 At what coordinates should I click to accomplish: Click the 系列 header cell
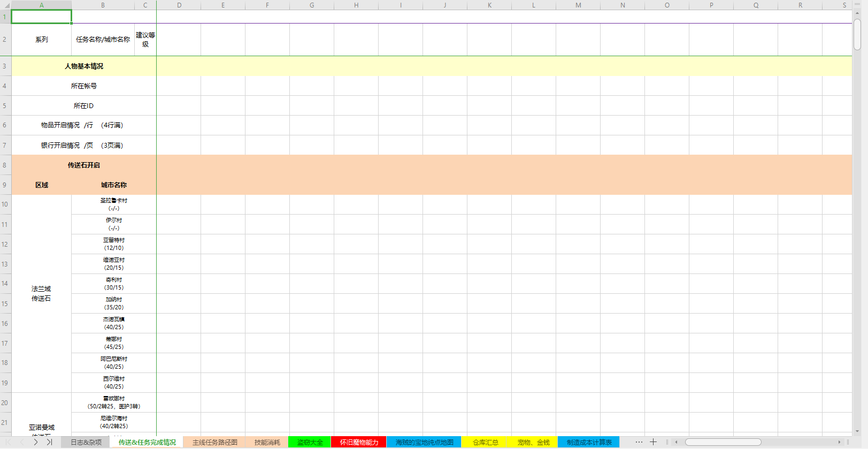[x=41, y=40]
